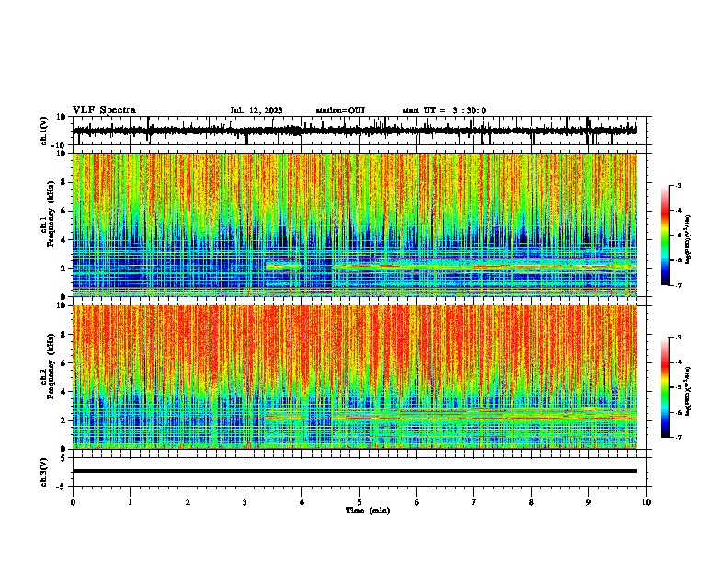Click the -7 tick on ch.2 colorbar

coord(677,437)
